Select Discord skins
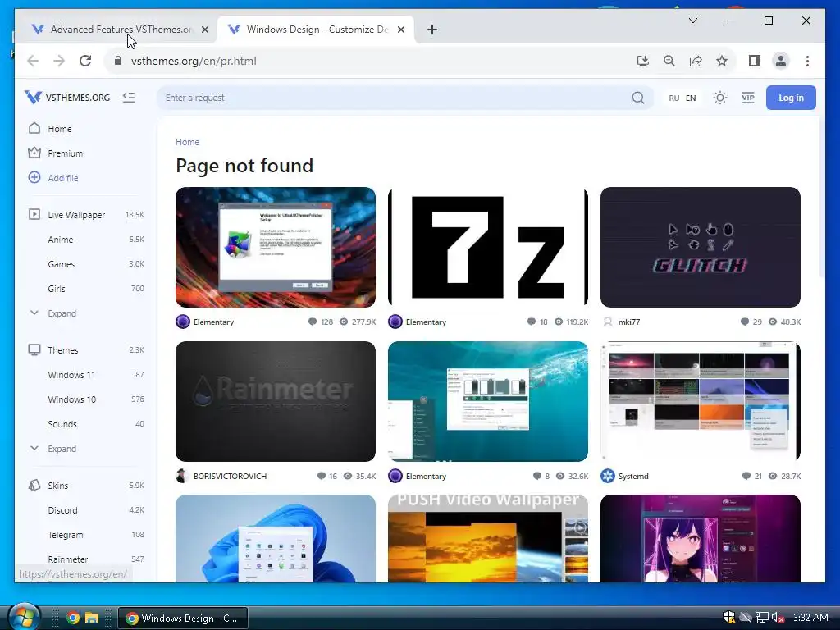This screenshot has height=630, width=840. pyautogui.click(x=62, y=510)
